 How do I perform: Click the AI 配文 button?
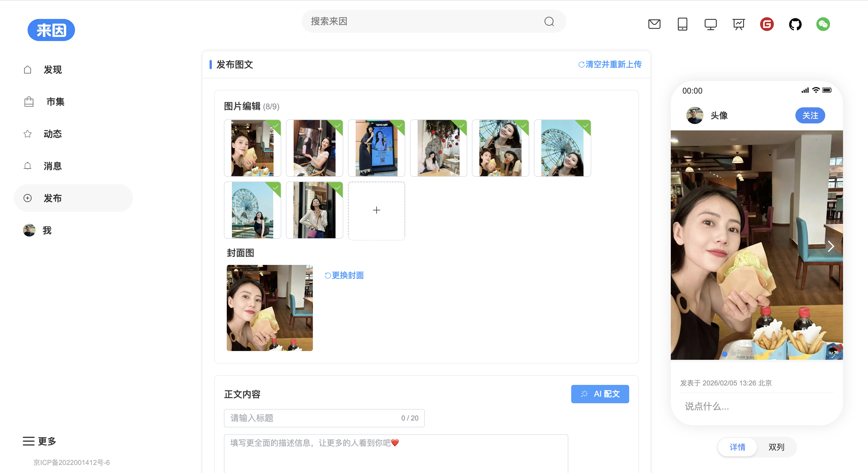600,394
